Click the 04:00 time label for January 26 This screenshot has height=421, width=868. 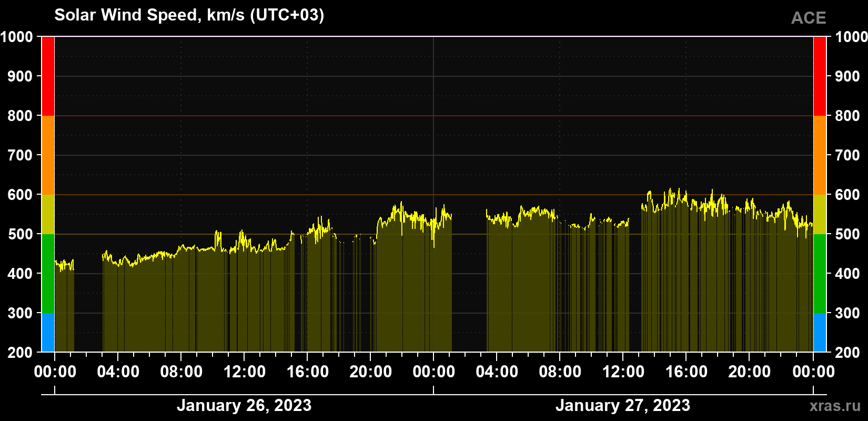point(118,372)
